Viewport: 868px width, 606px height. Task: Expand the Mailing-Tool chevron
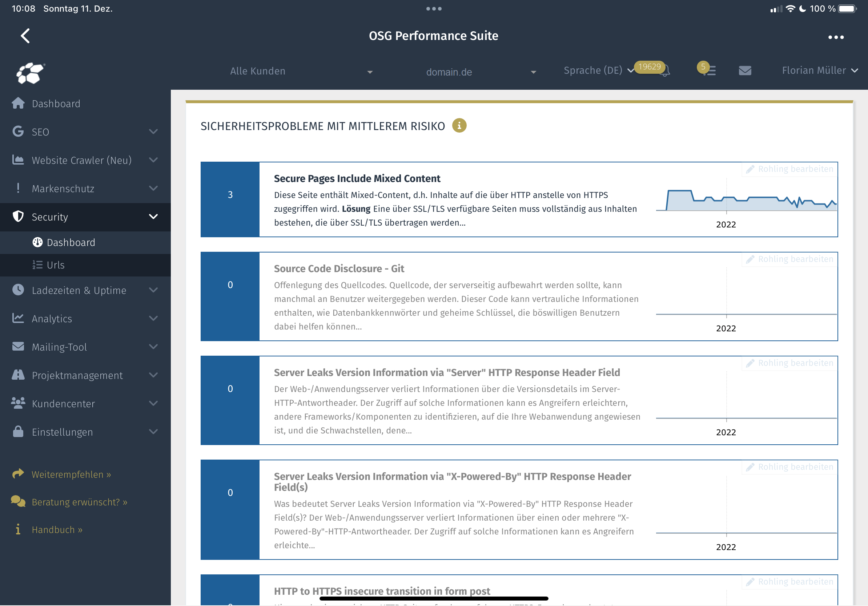(x=153, y=347)
